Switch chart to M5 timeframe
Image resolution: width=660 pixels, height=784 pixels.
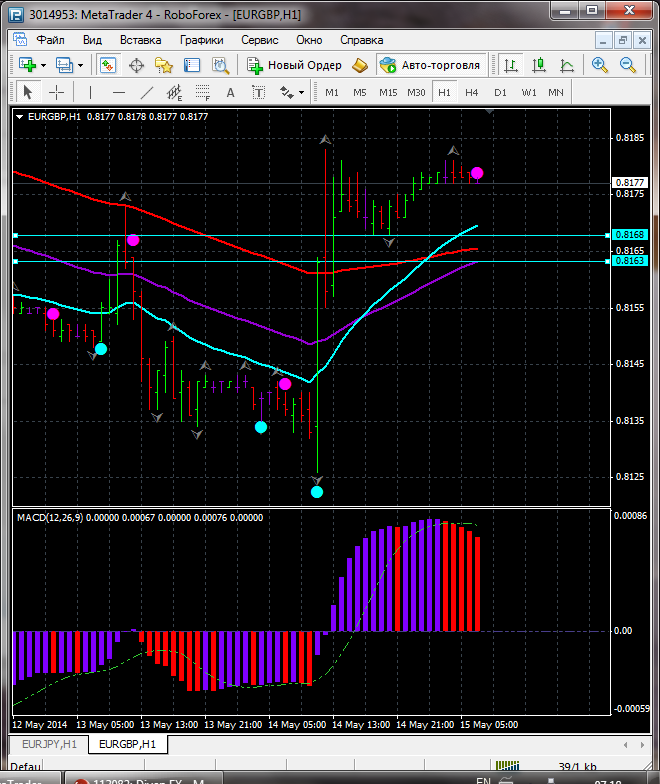[x=360, y=92]
